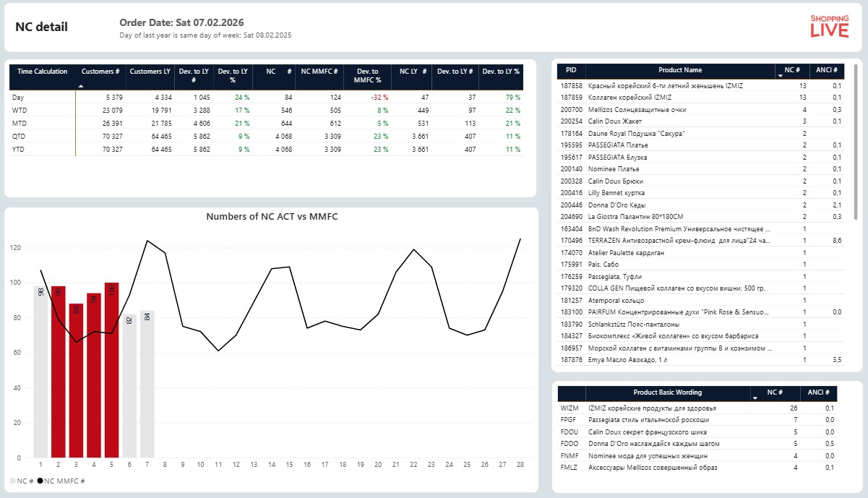Select the Lilly Bennet куртка product
Screen dimensions: 868x498
(x=700, y=193)
